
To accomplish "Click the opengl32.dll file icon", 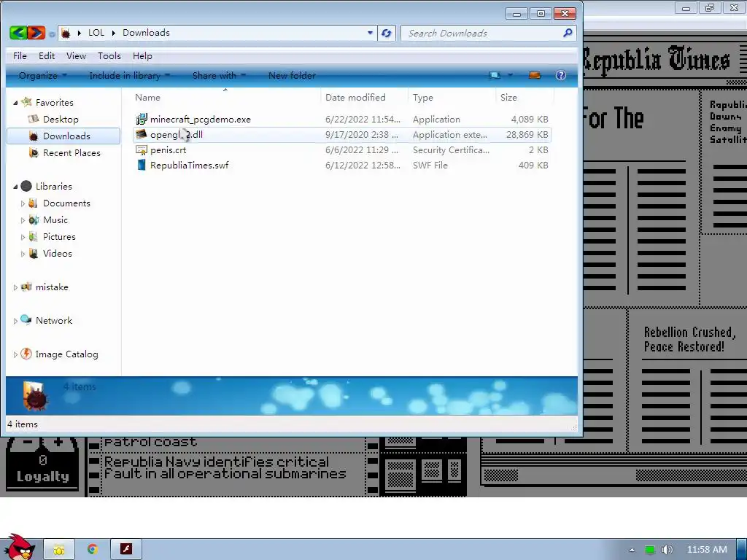I will point(141,134).
